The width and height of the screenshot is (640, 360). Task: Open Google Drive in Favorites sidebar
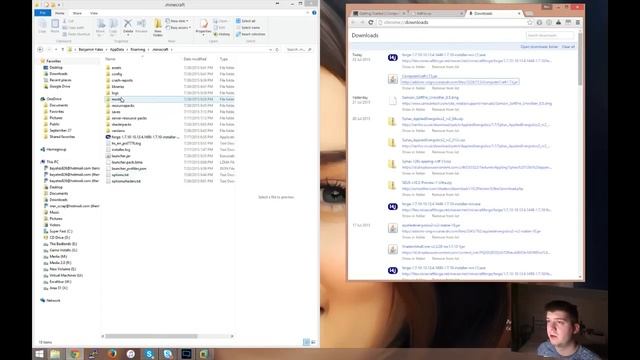[x=60, y=87]
